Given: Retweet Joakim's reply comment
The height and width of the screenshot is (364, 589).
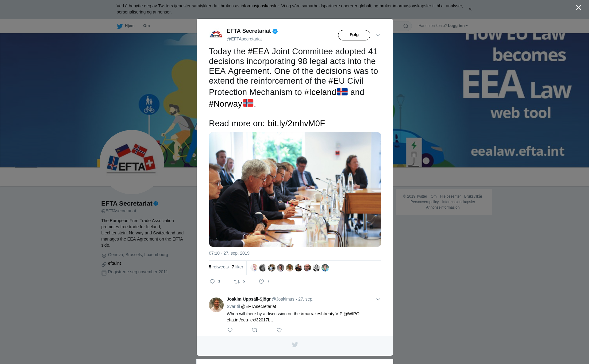Looking at the screenshot, I should click(255, 330).
